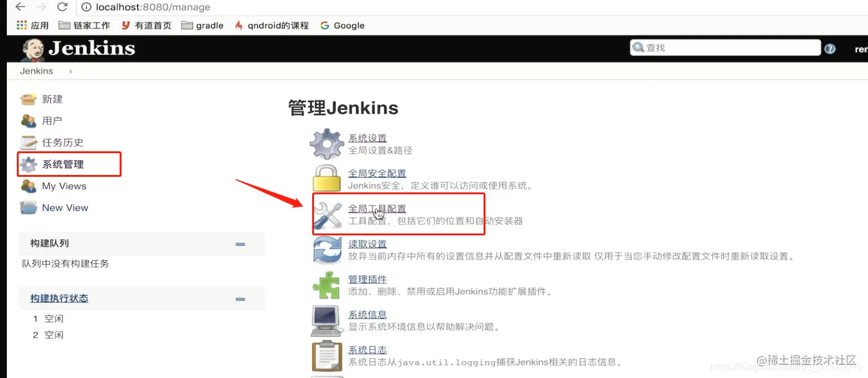
Task: Open the 用户 sidebar link
Action: pos(52,121)
